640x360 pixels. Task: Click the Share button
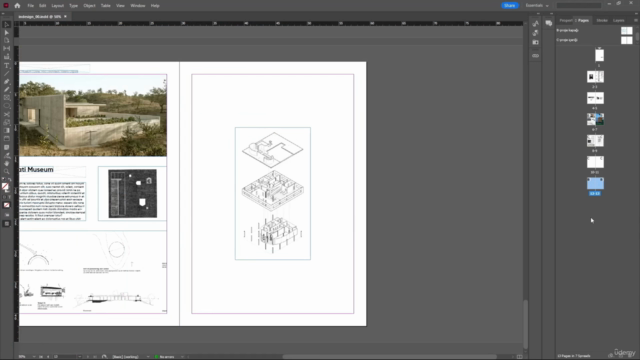(x=509, y=6)
